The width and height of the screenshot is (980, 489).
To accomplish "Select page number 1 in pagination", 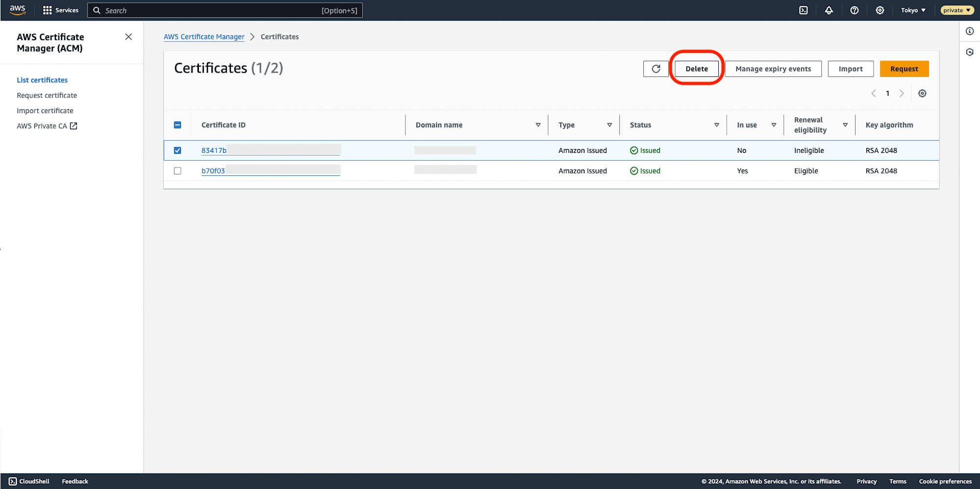I will coord(887,93).
